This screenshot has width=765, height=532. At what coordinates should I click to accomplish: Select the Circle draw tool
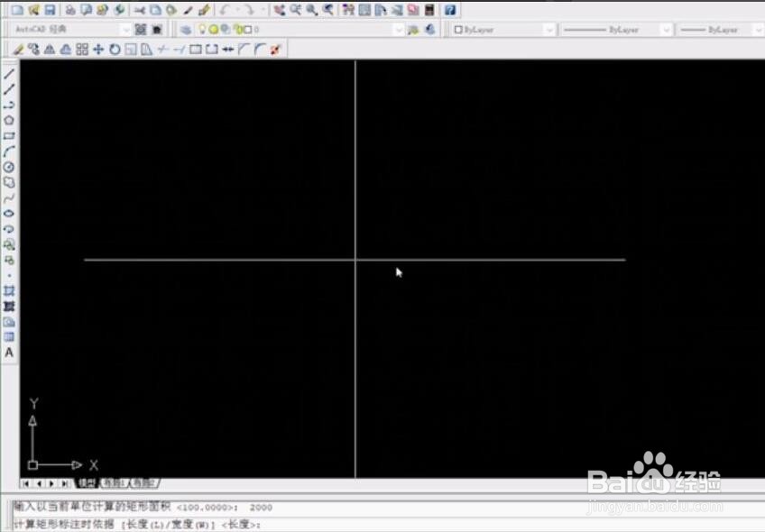(x=9, y=167)
